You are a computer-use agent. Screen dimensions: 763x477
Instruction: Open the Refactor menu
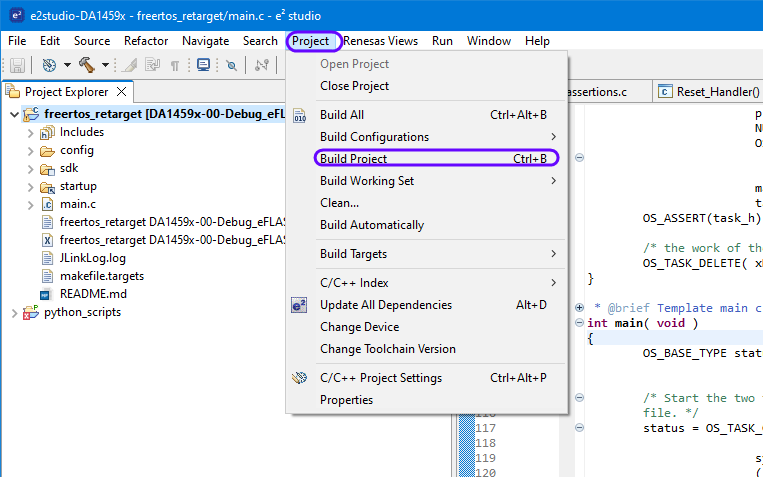(x=146, y=41)
